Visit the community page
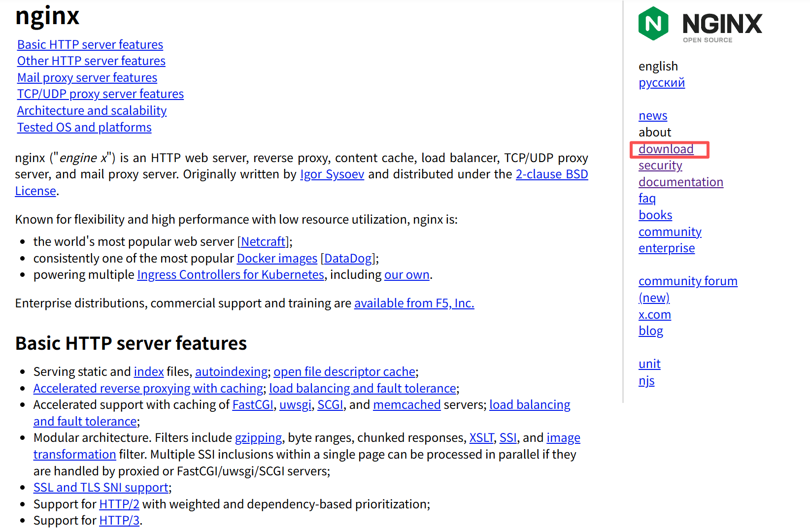 click(670, 232)
